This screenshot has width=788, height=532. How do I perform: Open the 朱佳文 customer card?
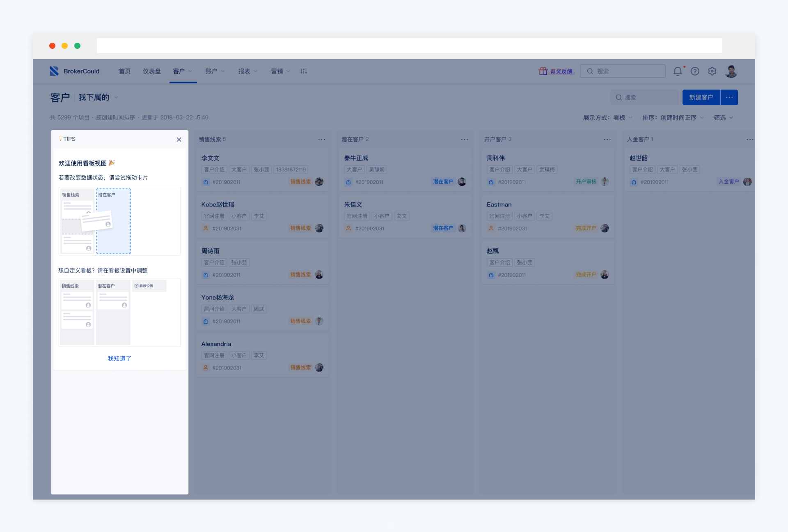point(405,216)
